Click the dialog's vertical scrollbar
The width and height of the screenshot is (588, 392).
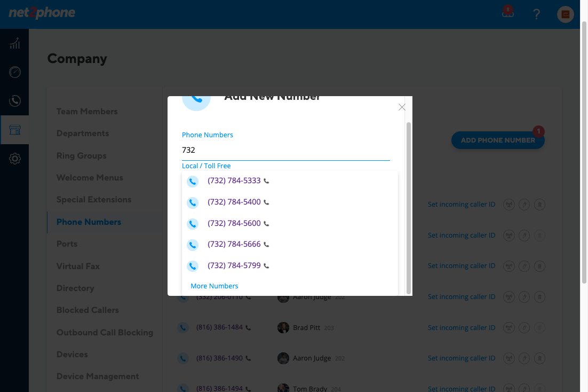[409, 208]
